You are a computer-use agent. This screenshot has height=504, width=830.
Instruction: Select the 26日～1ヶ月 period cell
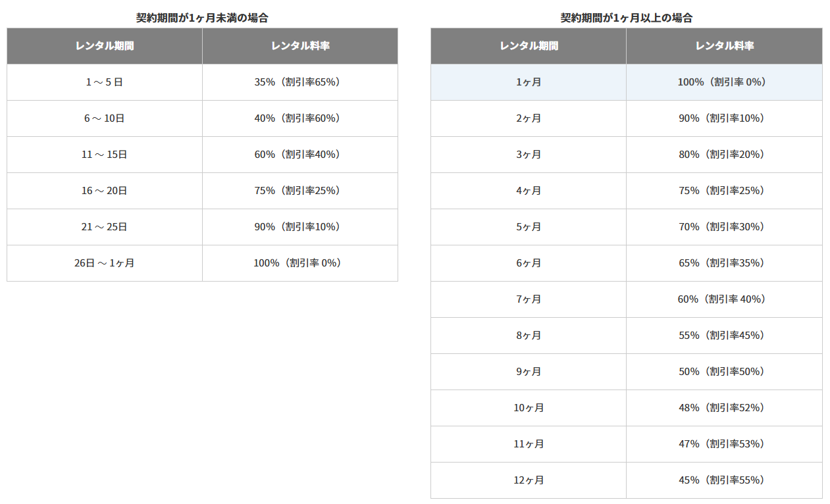point(104,263)
